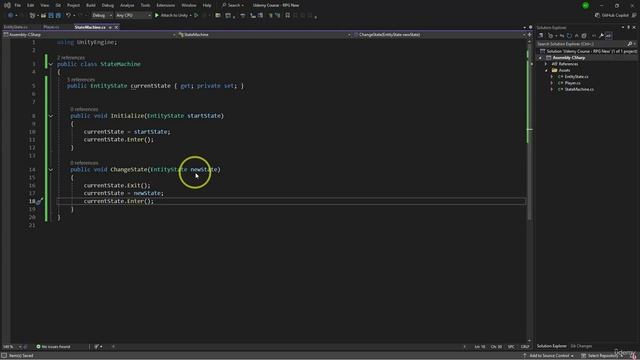Collapse the Assembly-CSharp project node
640x360 pixels.
pyautogui.click(x=540, y=58)
